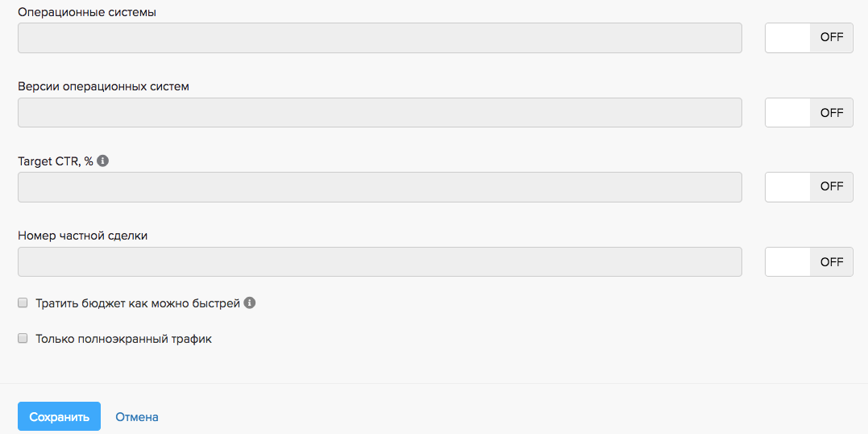Check the 'Тратить бюджет как можно быстрей' checkbox

[23, 303]
